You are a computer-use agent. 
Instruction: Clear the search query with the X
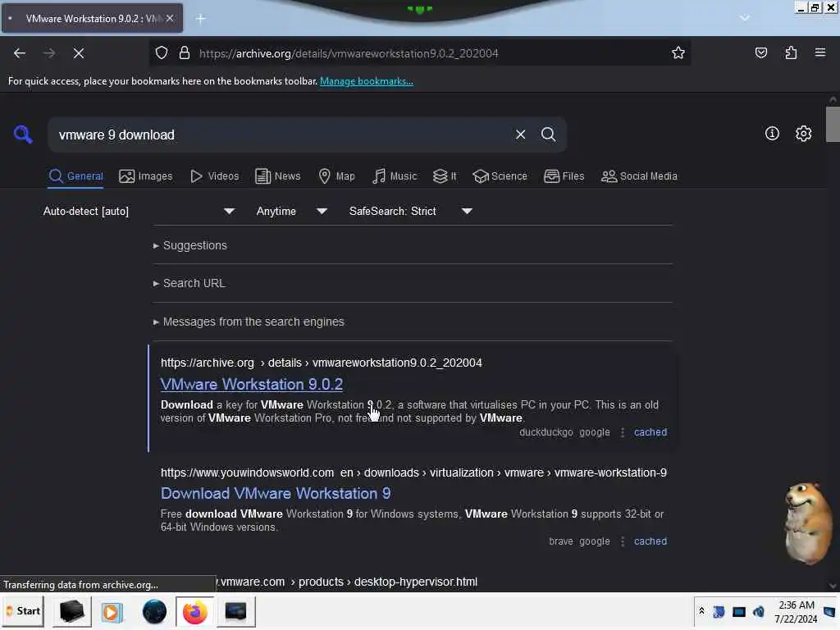click(520, 135)
